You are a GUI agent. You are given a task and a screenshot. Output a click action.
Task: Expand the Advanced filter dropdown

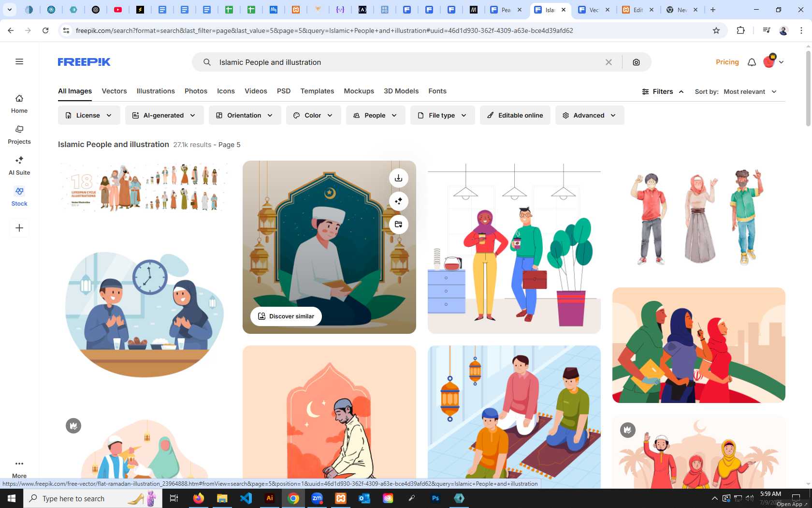tap(590, 115)
